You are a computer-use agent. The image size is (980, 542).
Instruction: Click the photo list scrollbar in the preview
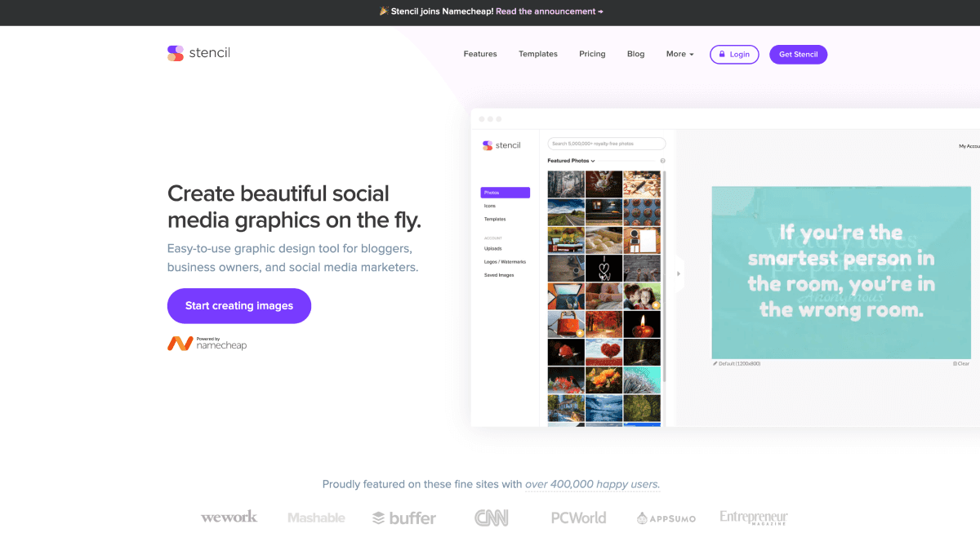point(666,275)
